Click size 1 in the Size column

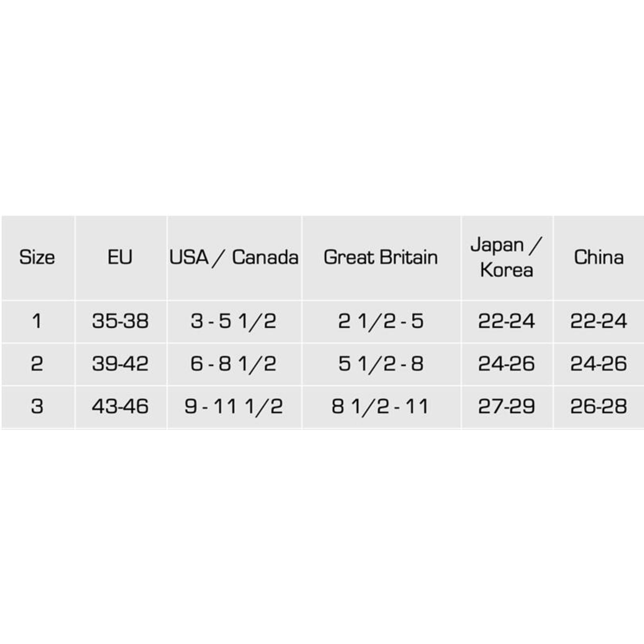37,321
